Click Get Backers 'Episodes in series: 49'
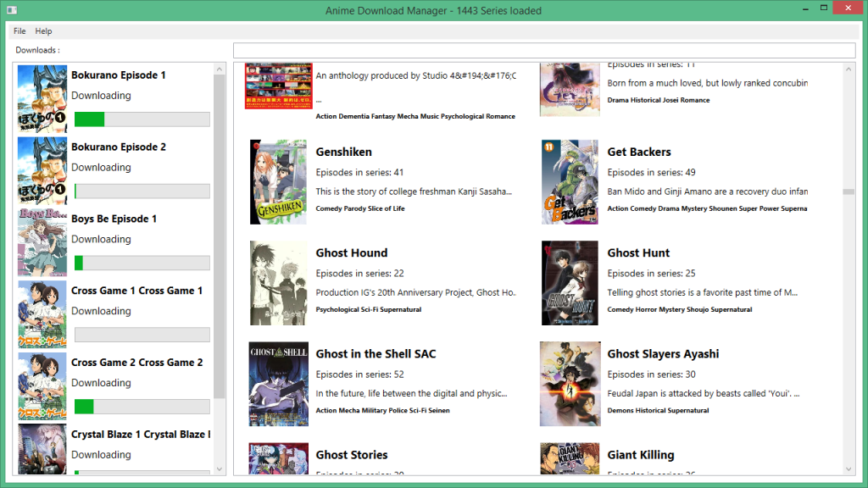Image resolution: width=868 pixels, height=488 pixels. 652,173
